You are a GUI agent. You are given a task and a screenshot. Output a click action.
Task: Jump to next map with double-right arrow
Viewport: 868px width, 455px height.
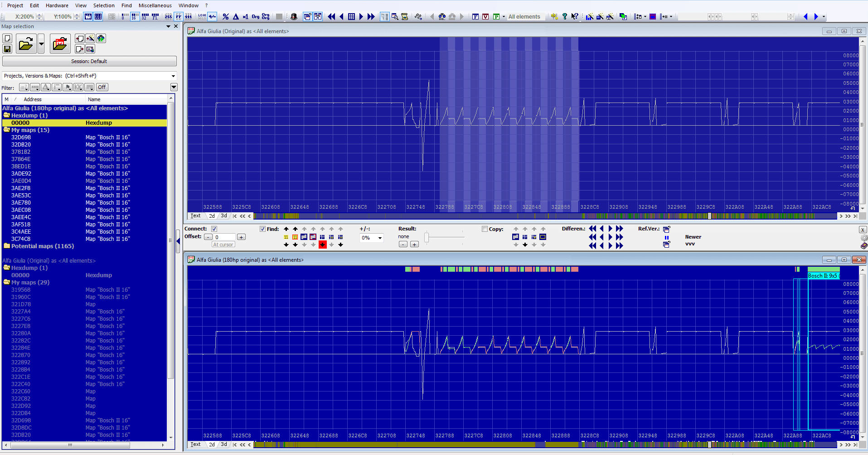(x=371, y=17)
